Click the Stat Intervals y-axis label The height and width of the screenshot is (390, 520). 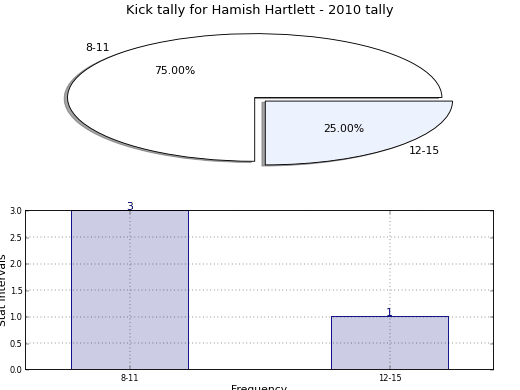click(x=3, y=290)
